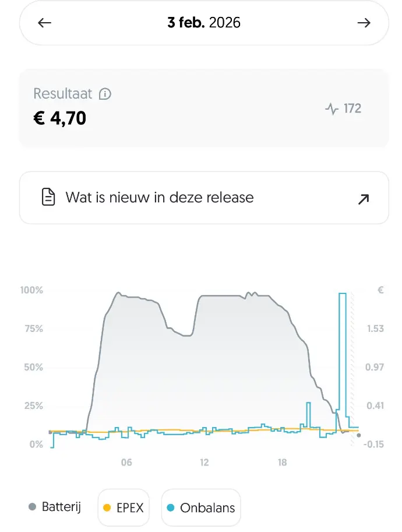Go to the next day arrow
This screenshot has width=402, height=532.
pos(364,23)
